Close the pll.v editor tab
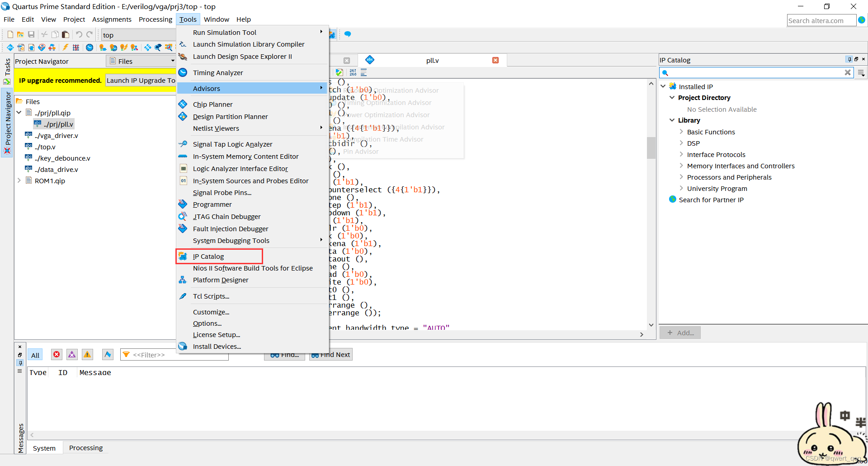Image resolution: width=868 pixels, height=466 pixels. click(x=495, y=60)
